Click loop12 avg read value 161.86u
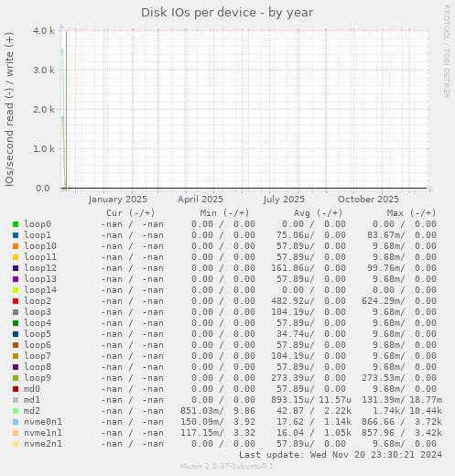455x476 pixels. [x=293, y=268]
